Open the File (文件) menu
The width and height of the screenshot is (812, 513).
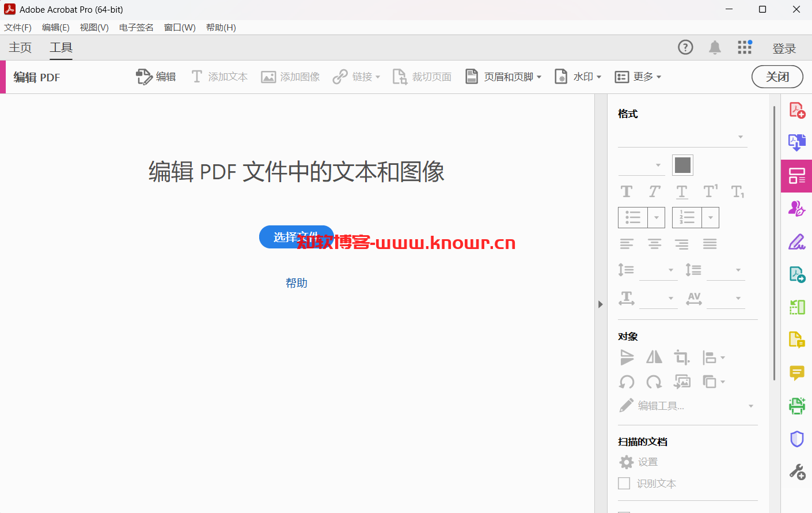(x=18, y=28)
